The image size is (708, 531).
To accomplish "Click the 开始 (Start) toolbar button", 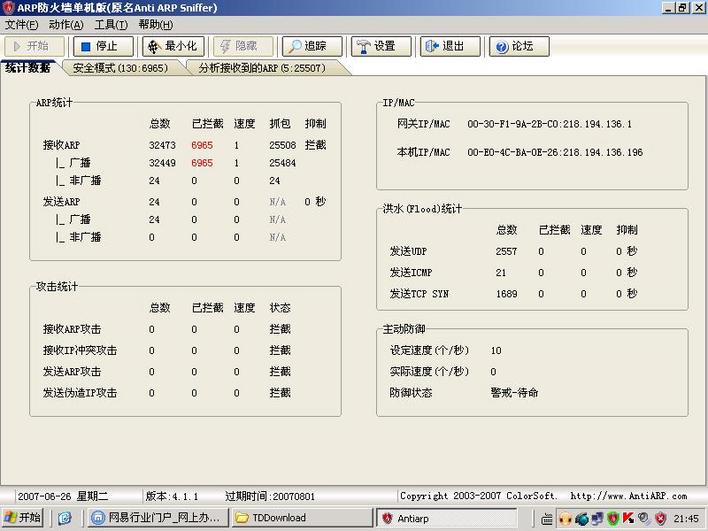I will pos(35,46).
